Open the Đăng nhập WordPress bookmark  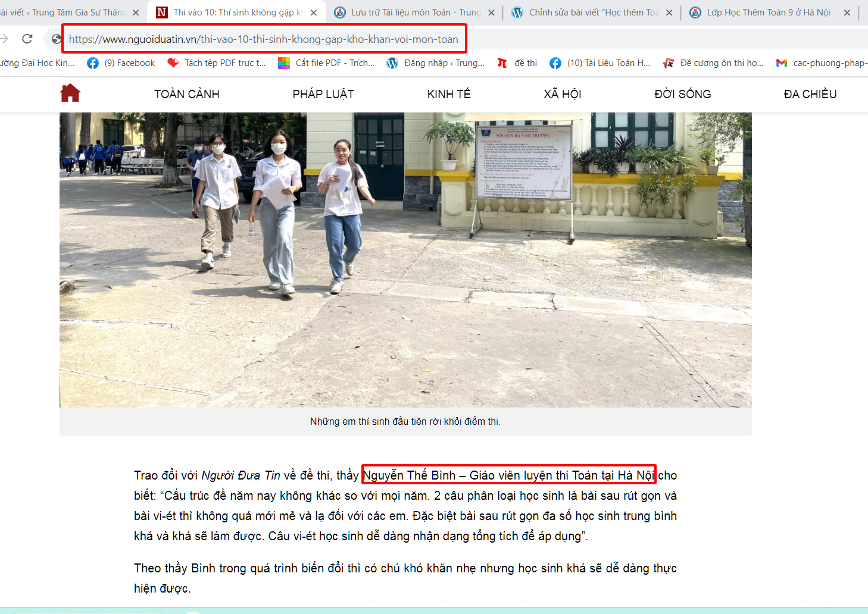pyautogui.click(x=436, y=63)
